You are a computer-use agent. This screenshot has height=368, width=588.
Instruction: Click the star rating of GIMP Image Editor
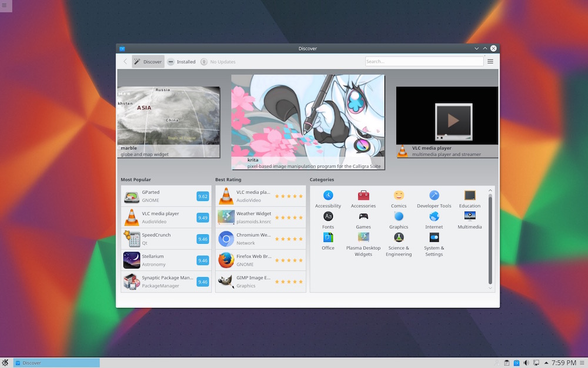click(289, 281)
